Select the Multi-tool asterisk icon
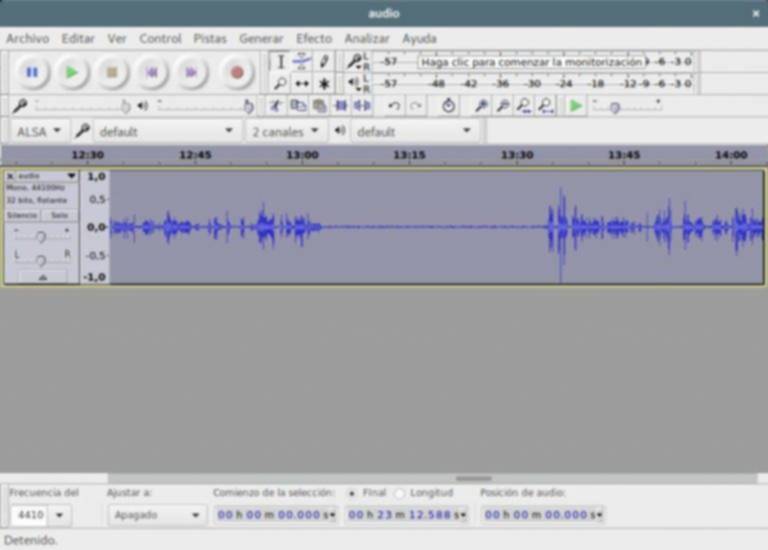768x550 pixels. click(324, 83)
